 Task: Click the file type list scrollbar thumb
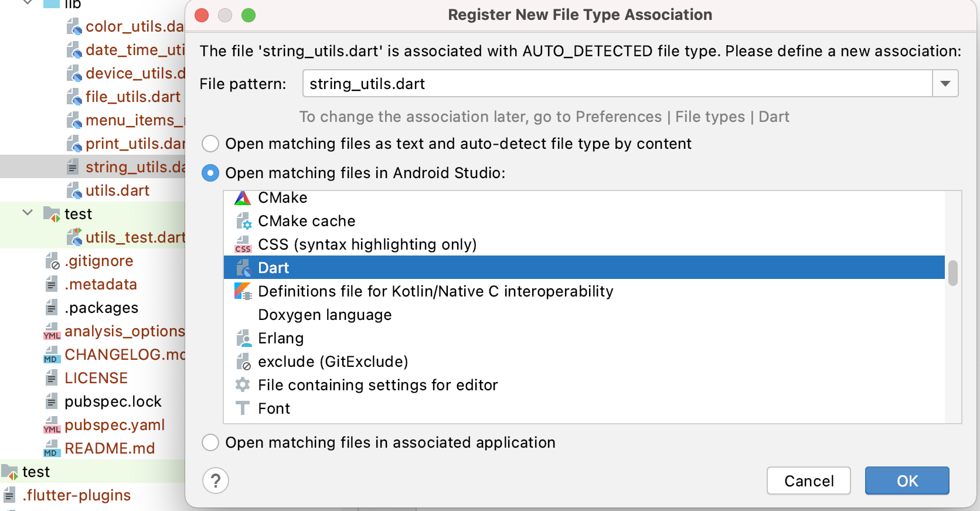click(953, 273)
